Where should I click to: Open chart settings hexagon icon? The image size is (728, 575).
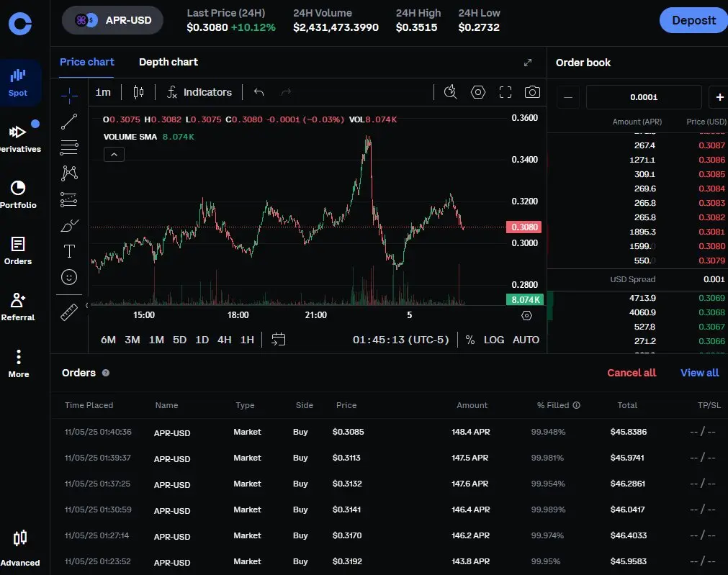477,92
